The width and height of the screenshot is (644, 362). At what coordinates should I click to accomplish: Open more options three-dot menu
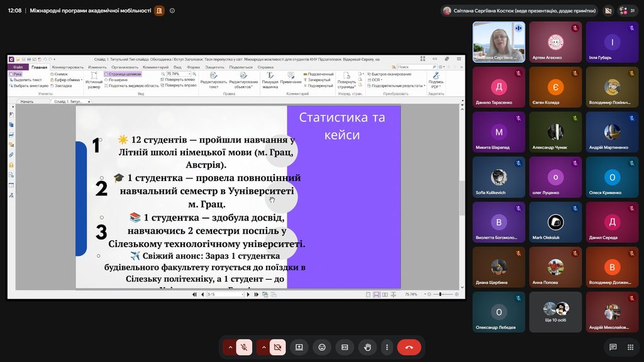(387, 347)
